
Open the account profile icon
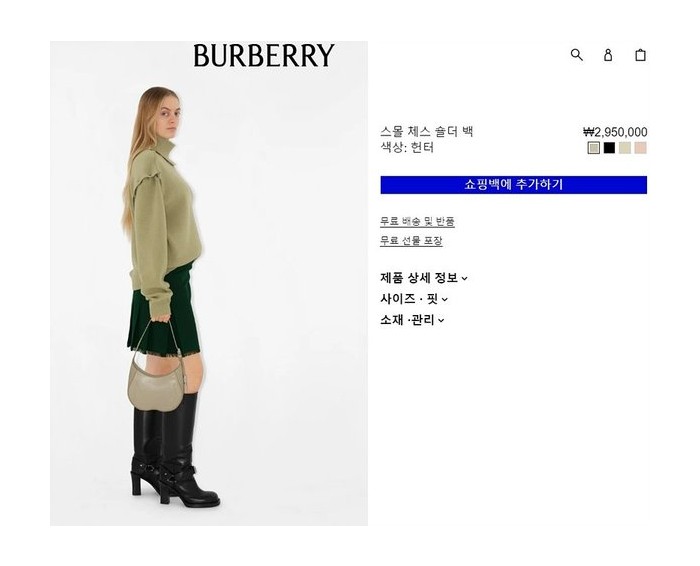(608, 55)
